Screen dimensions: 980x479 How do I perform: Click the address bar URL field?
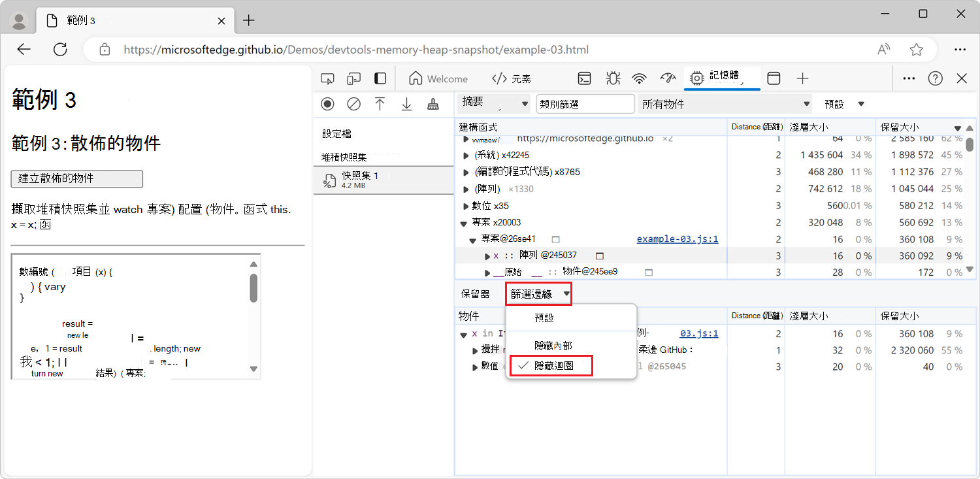click(x=356, y=50)
